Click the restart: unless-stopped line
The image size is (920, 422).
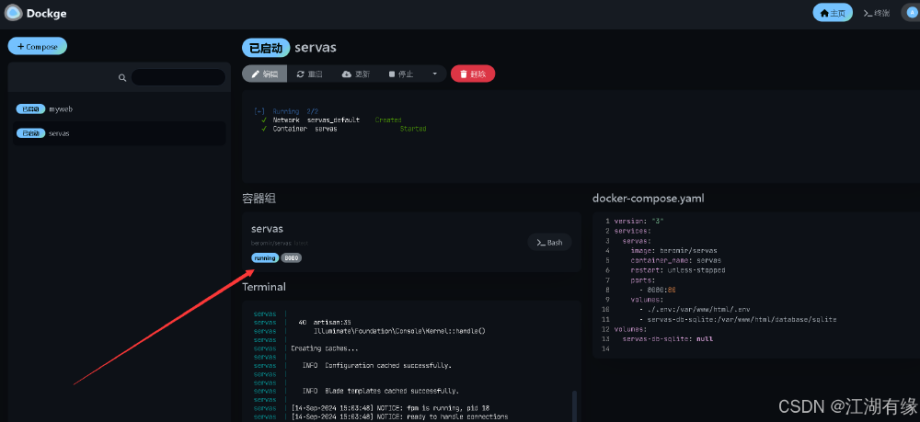tap(678, 270)
